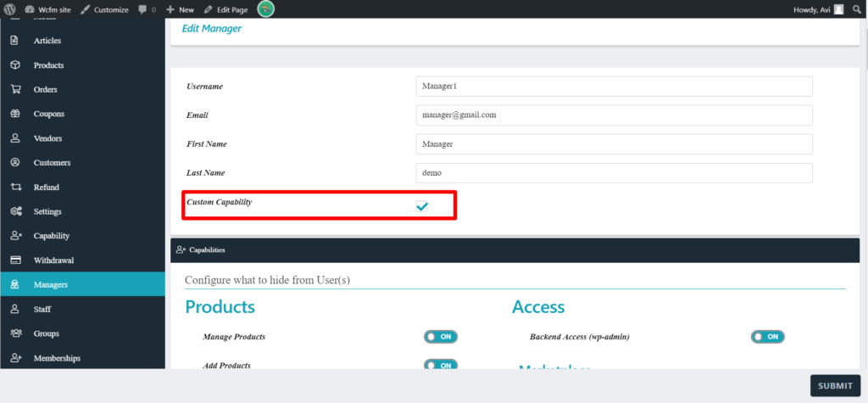Click the Memberships user-plus icon
Image resolution: width=868 pixels, height=403 pixels.
pos(16,357)
